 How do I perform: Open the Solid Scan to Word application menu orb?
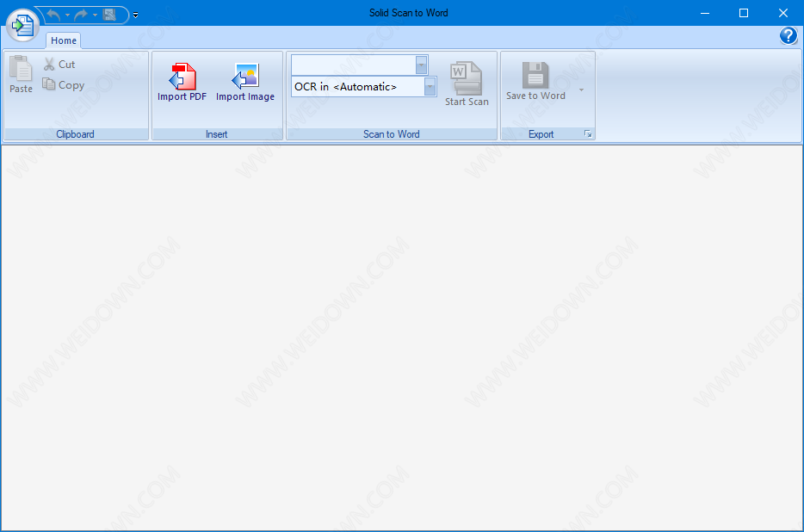pyautogui.click(x=22, y=25)
